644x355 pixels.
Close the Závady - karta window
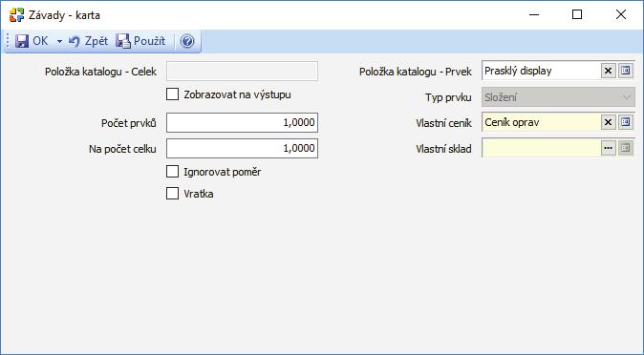pyautogui.click(x=621, y=14)
